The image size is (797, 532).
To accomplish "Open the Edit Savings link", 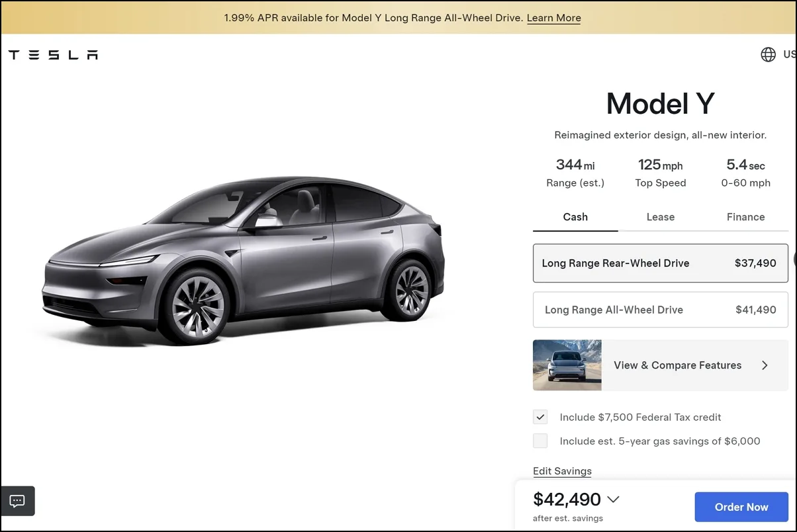I will [x=562, y=471].
